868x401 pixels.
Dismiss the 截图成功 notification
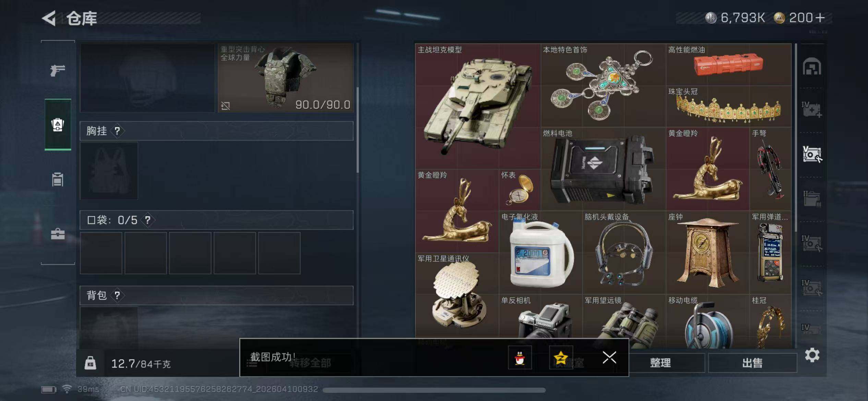pyautogui.click(x=609, y=357)
